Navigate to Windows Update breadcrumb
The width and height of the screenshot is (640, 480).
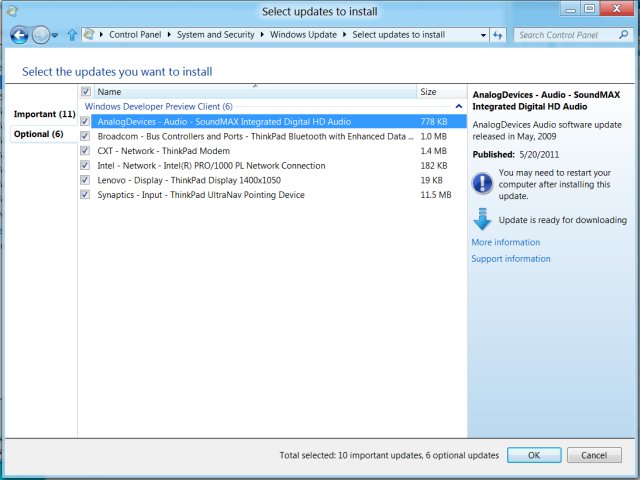[x=303, y=35]
